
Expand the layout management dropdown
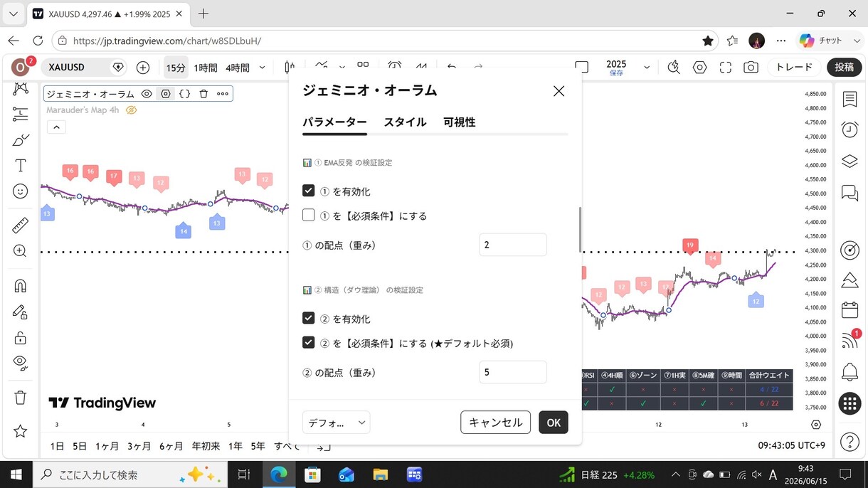click(647, 68)
